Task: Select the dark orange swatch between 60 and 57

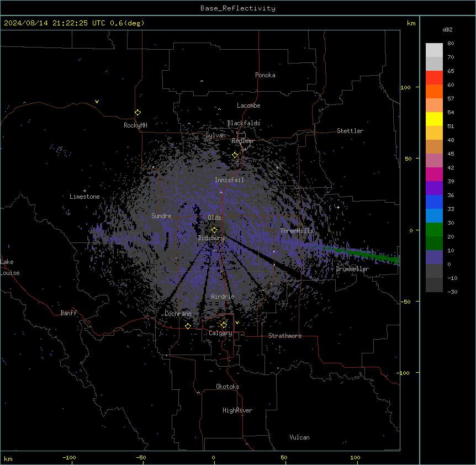Action: coord(434,91)
